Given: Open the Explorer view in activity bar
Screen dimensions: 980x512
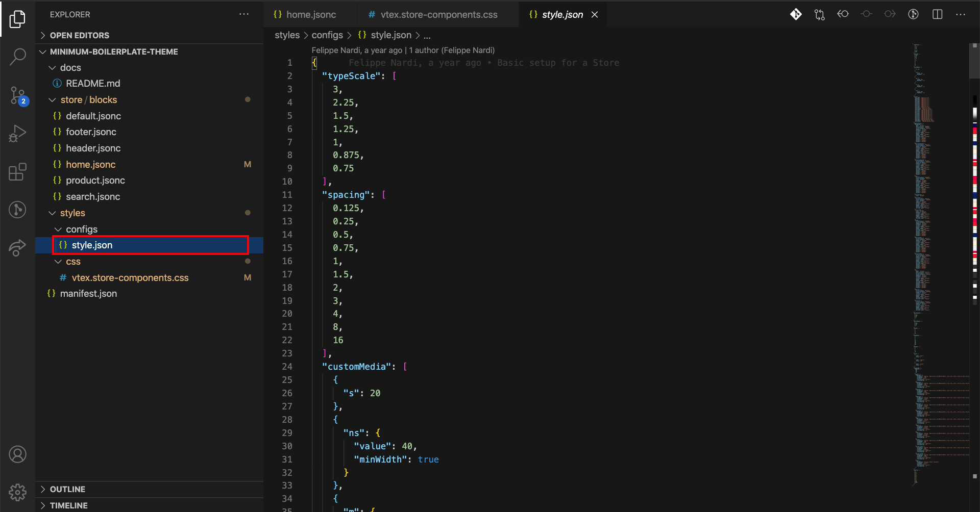Looking at the screenshot, I should pyautogui.click(x=17, y=19).
